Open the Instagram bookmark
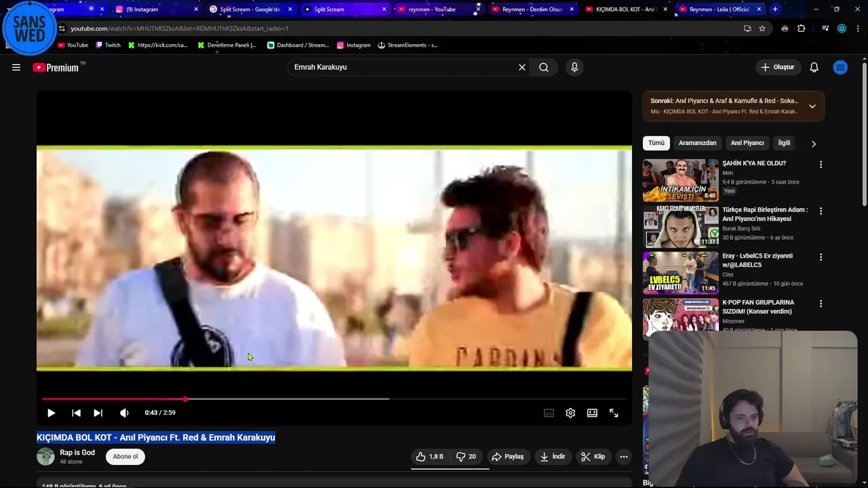Viewport: 868px width, 488px height. point(353,45)
